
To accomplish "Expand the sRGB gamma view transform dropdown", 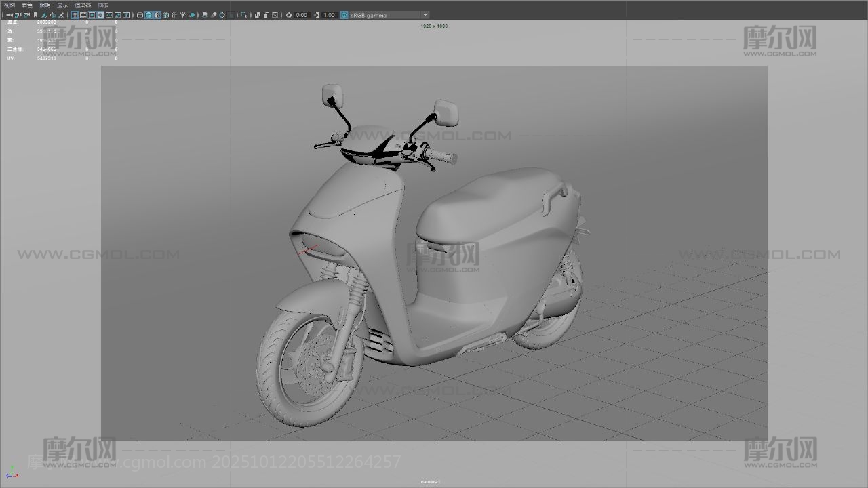I will tap(425, 15).
